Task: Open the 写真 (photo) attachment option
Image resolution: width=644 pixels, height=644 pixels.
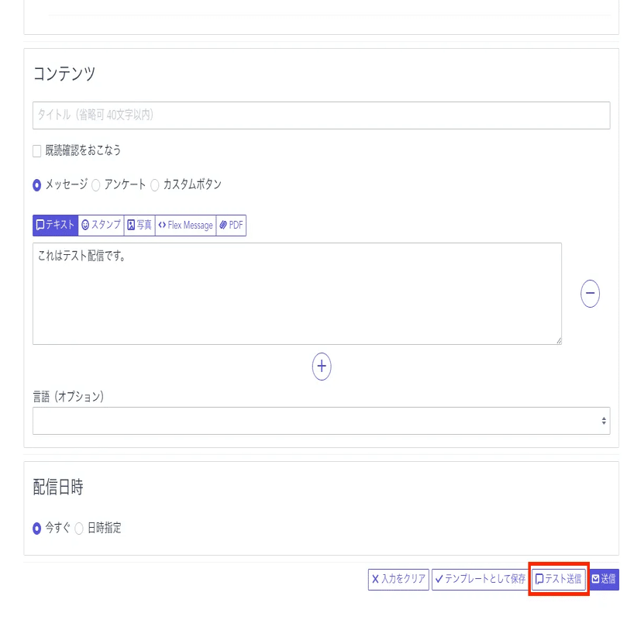Action: point(132,225)
